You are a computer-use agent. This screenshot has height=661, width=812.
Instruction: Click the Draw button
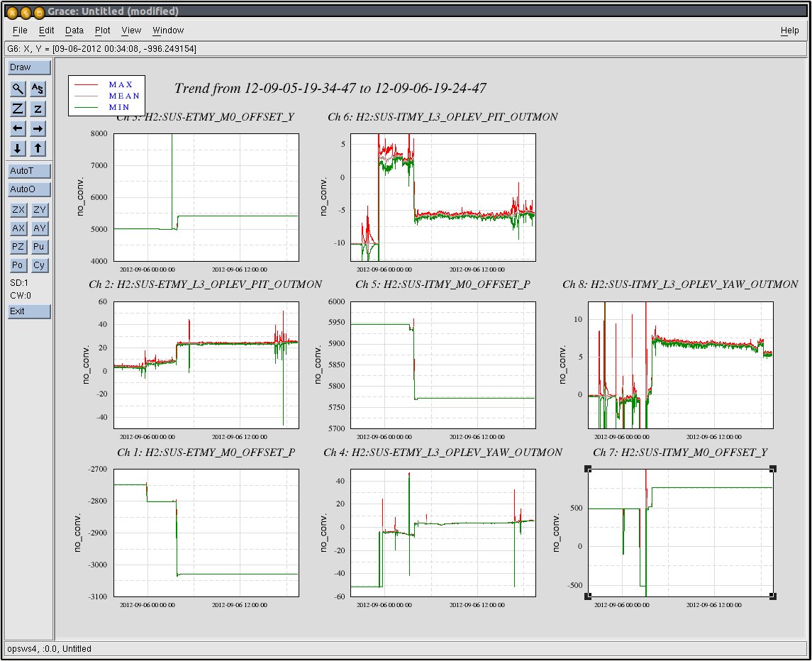pos(29,67)
